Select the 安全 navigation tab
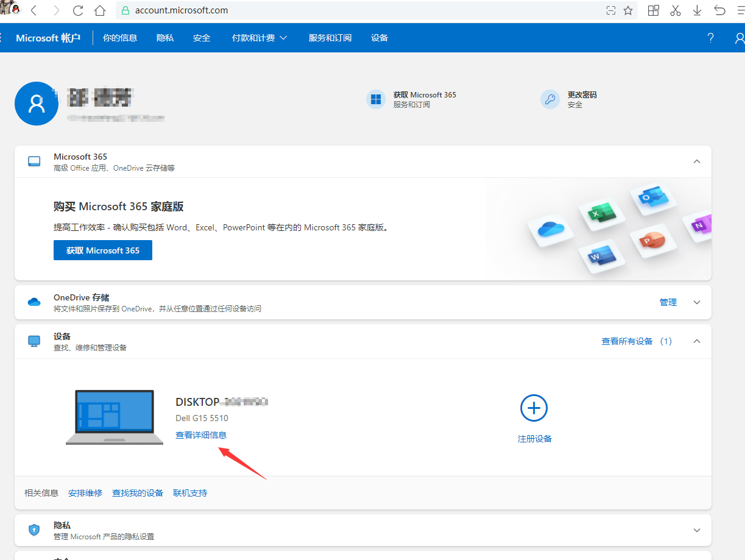Viewport: 745px width, 560px height. coord(202,38)
